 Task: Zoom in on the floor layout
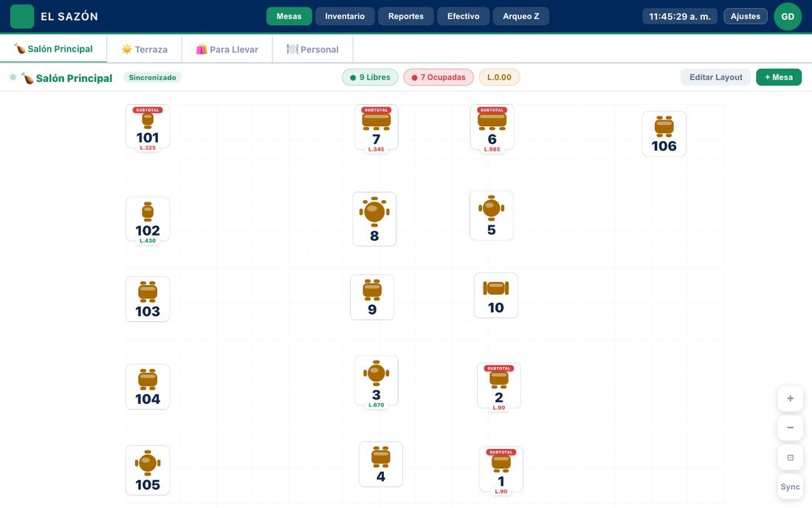coord(791,398)
